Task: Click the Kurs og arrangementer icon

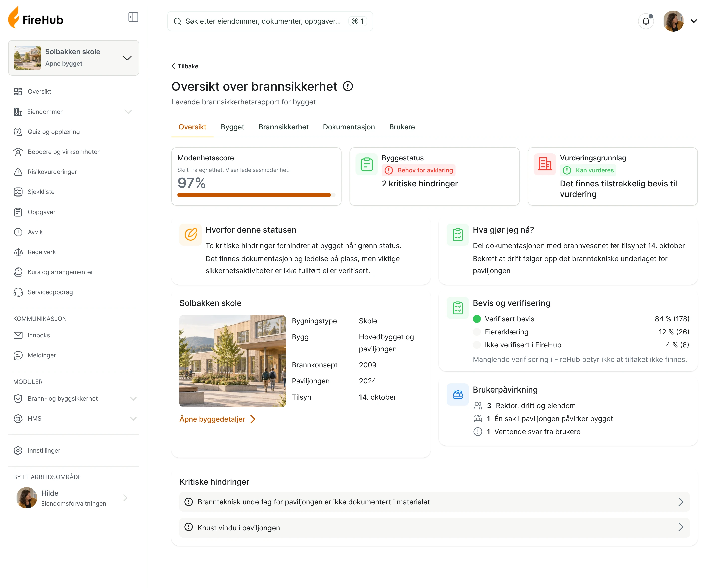Action: pyautogui.click(x=18, y=272)
